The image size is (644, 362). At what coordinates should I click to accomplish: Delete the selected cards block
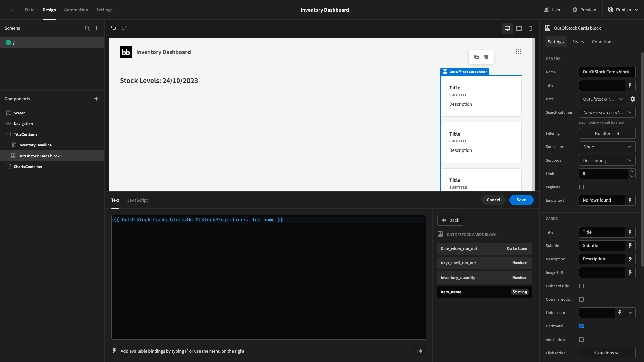coord(486,57)
